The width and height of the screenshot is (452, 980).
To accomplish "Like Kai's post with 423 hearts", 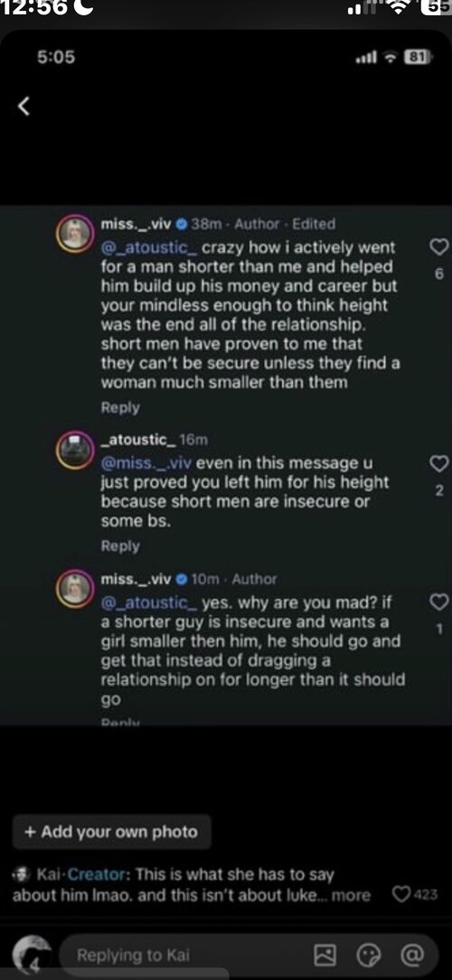I will tap(401, 895).
